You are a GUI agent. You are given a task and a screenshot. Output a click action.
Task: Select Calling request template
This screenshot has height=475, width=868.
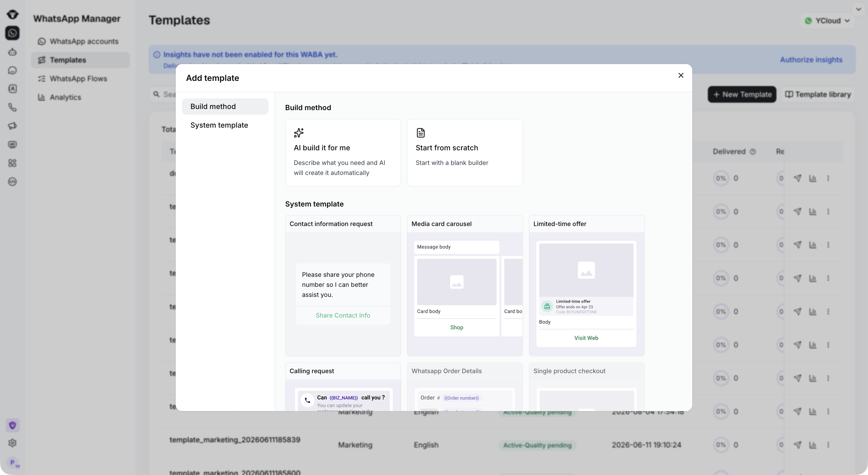click(343, 386)
